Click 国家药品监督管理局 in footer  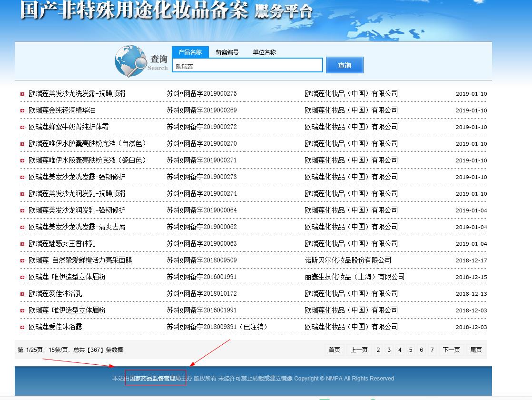coord(155,378)
